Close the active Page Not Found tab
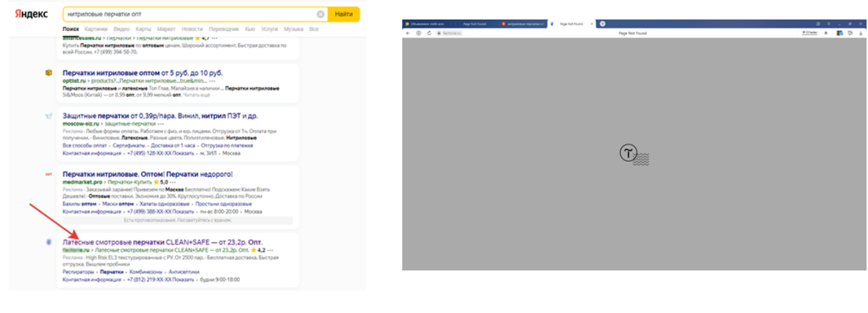The image size is (868, 313). click(x=592, y=24)
